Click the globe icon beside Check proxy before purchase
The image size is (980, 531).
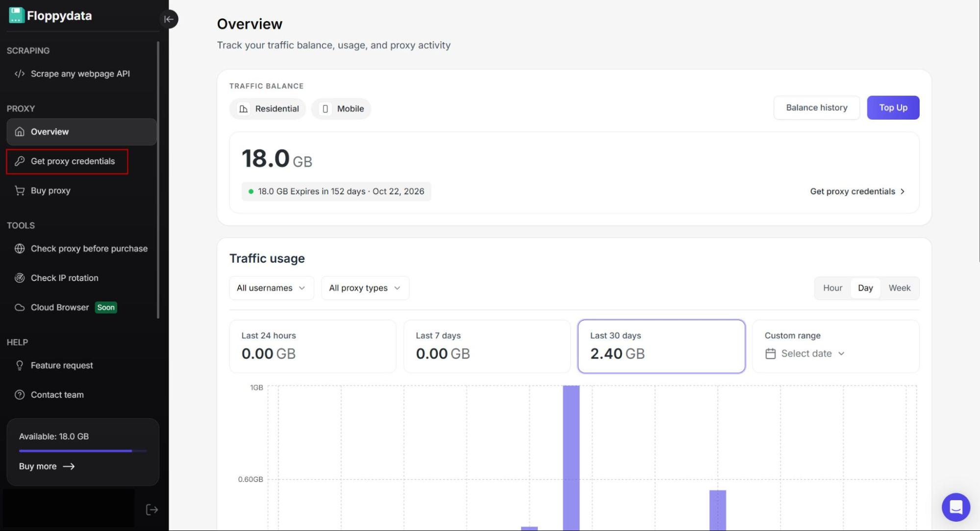20,249
